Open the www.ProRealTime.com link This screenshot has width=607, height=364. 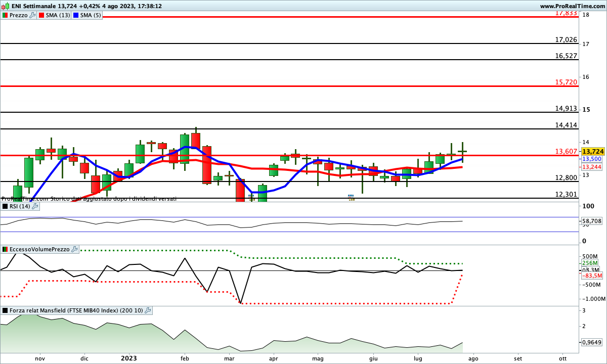(x=572, y=6)
